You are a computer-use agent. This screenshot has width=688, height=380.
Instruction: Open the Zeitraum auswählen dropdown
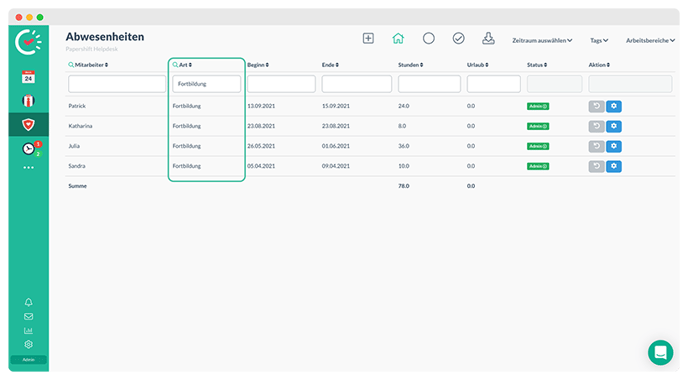542,40
